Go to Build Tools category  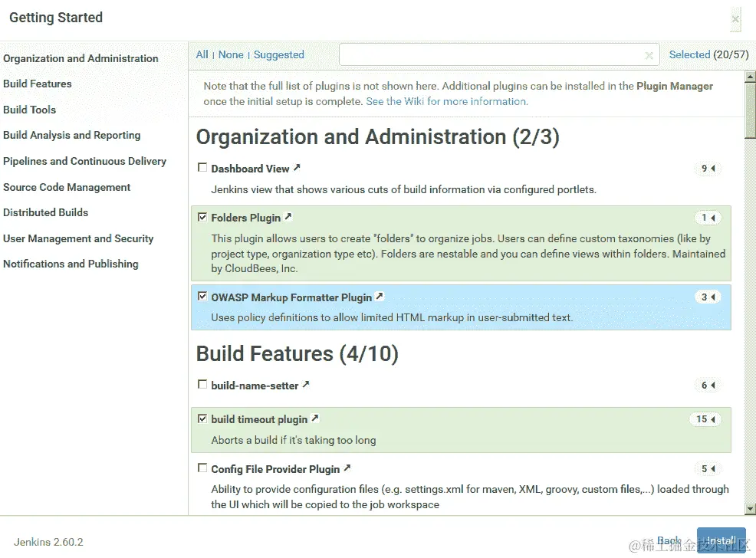pyautogui.click(x=29, y=110)
